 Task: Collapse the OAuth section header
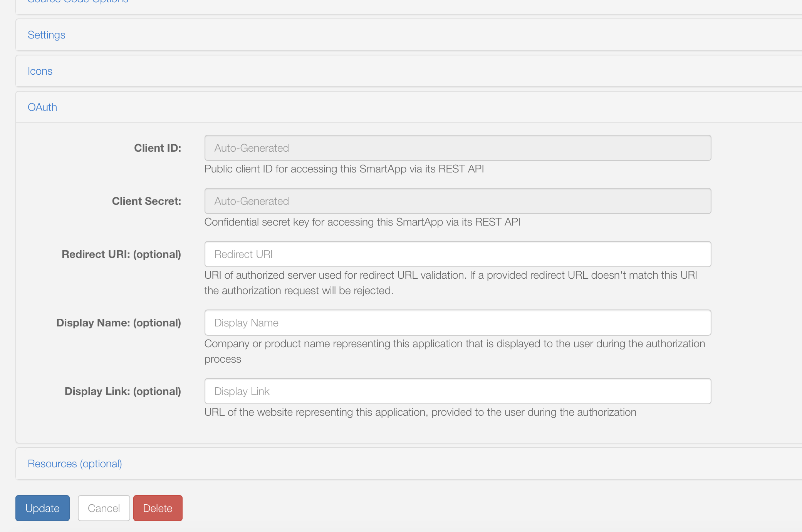[x=42, y=107]
